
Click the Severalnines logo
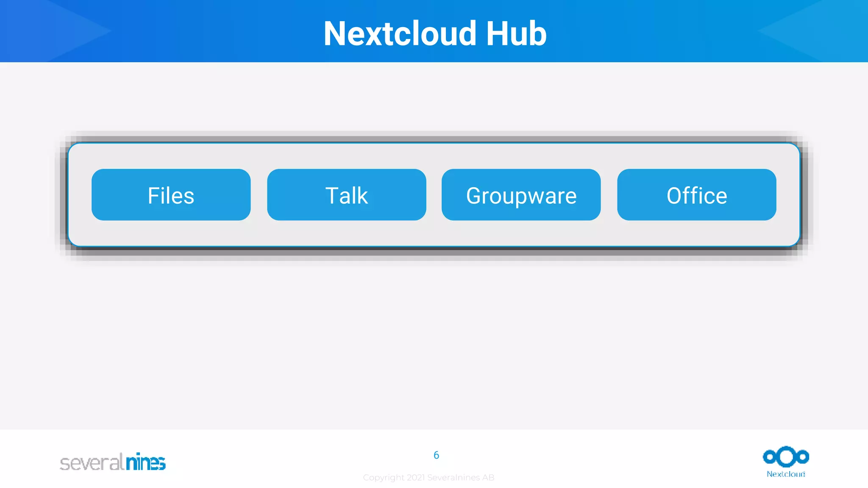pos(113,462)
